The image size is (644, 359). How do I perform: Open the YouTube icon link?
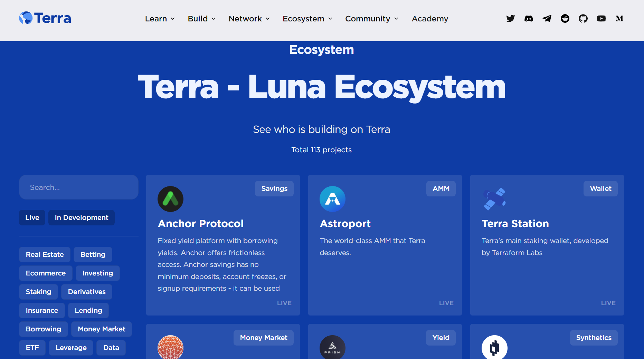point(601,19)
